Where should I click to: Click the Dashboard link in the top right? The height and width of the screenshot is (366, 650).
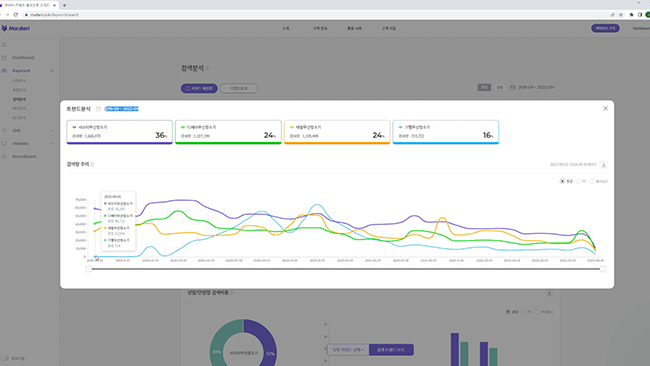(x=641, y=28)
